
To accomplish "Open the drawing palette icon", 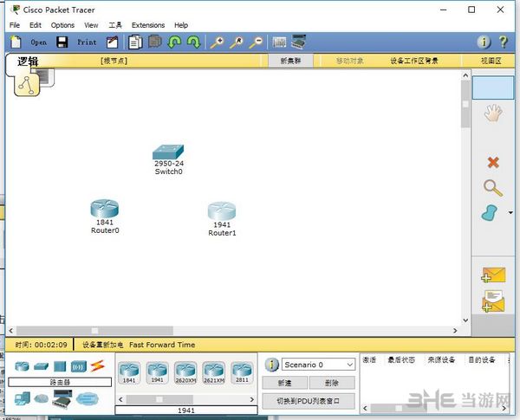I will click(279, 42).
